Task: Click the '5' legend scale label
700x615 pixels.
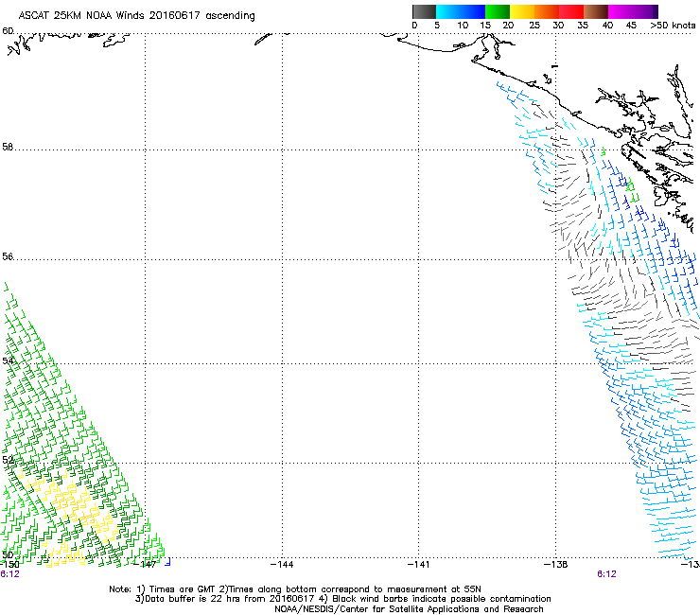Action: pyautogui.click(x=437, y=26)
